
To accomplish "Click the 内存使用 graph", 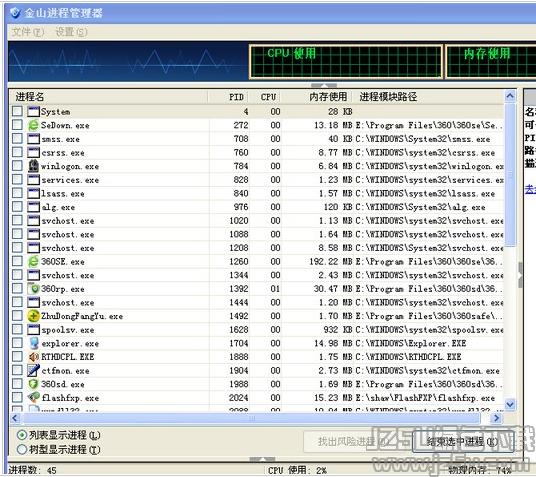I will pyautogui.click(x=491, y=61).
